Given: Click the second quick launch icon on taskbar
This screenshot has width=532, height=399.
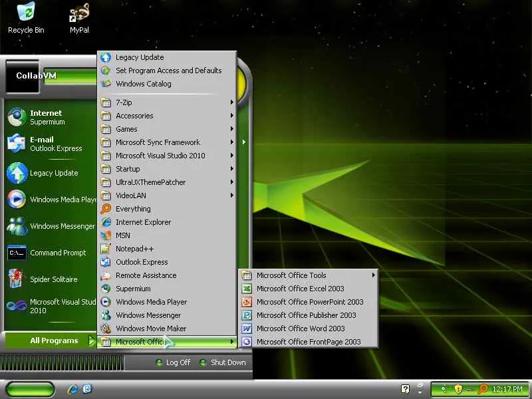Looking at the screenshot, I should pyautogui.click(x=87, y=389).
